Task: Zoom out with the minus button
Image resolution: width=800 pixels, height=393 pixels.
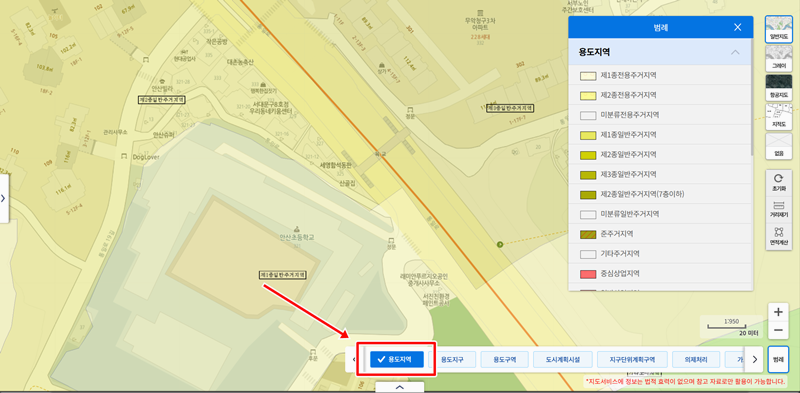Action: point(778,330)
